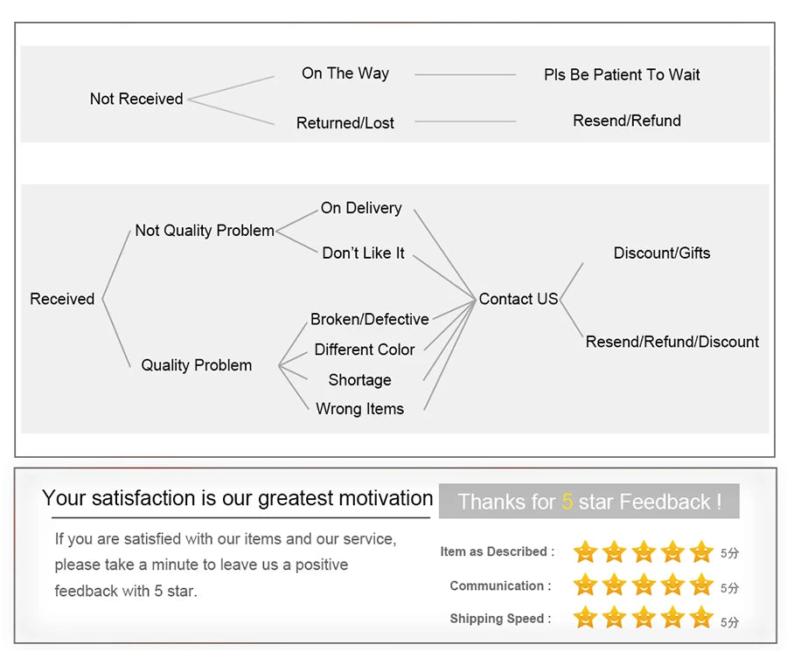Select the Received root node
The width and height of the screenshot is (787, 672).
[62, 299]
